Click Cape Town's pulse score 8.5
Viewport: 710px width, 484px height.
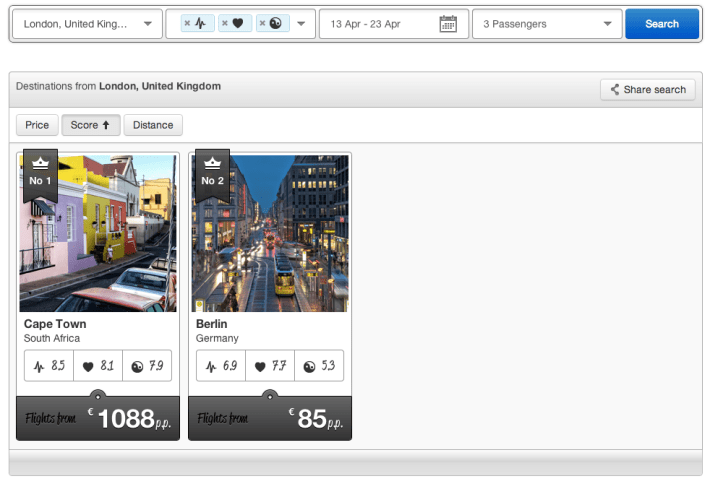click(x=50, y=366)
